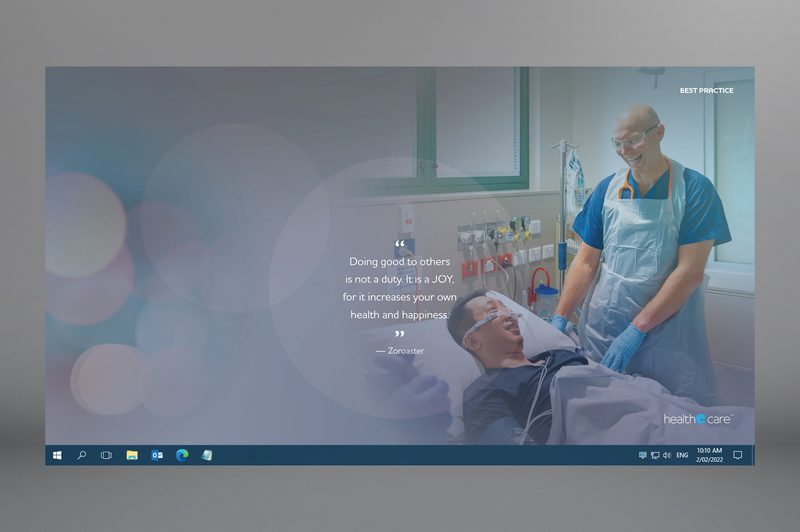Open Task View from the taskbar

click(106, 455)
